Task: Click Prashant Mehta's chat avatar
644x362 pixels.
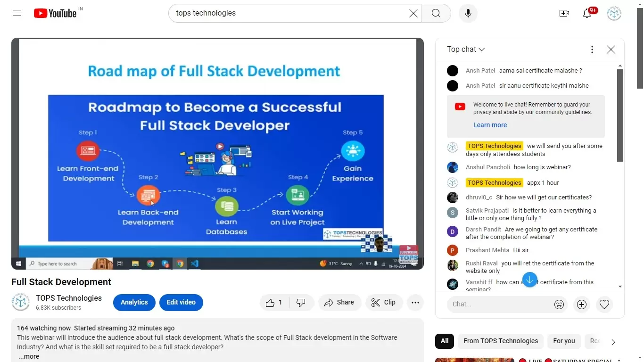Action: 453,250
